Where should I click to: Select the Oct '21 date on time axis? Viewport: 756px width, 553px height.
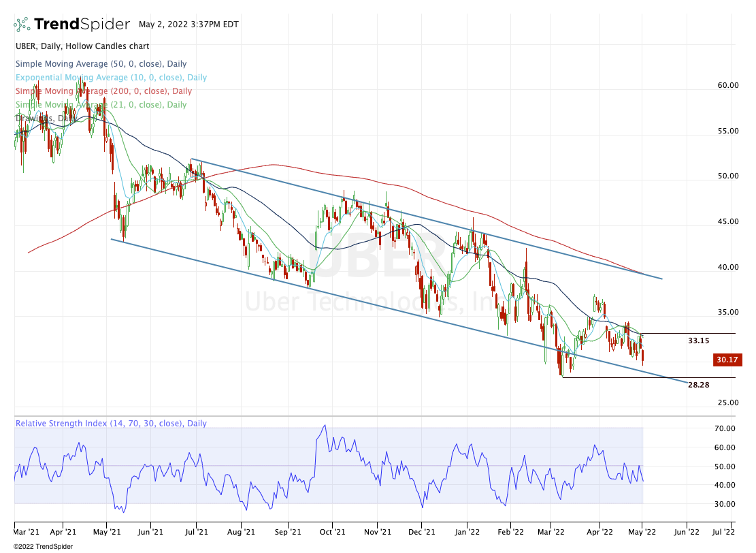pos(332,528)
